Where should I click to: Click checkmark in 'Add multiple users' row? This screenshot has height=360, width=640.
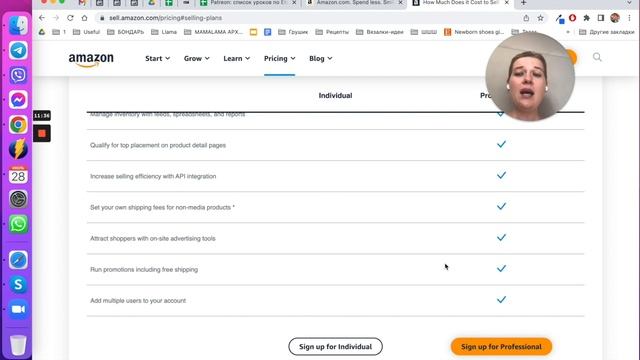pyautogui.click(x=501, y=300)
